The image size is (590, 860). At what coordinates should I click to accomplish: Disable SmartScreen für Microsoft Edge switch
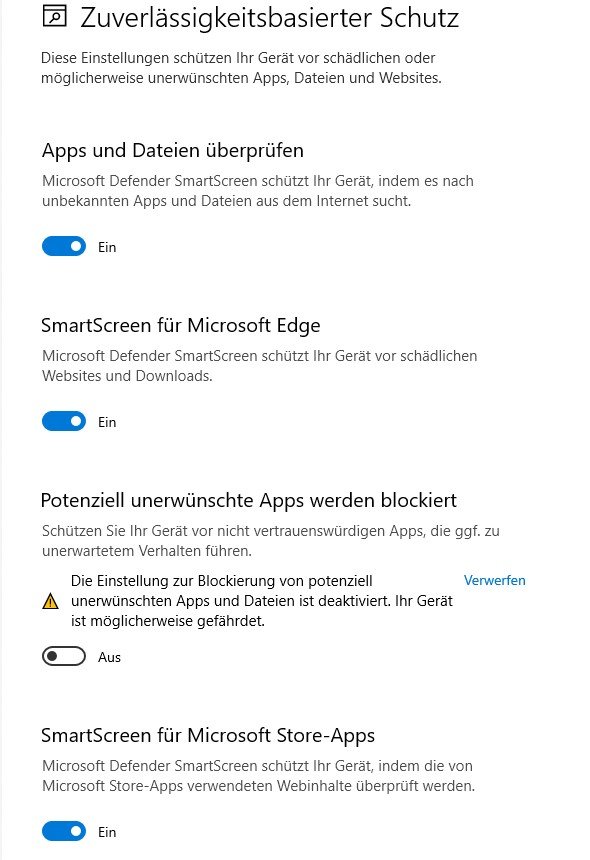pyautogui.click(x=64, y=421)
